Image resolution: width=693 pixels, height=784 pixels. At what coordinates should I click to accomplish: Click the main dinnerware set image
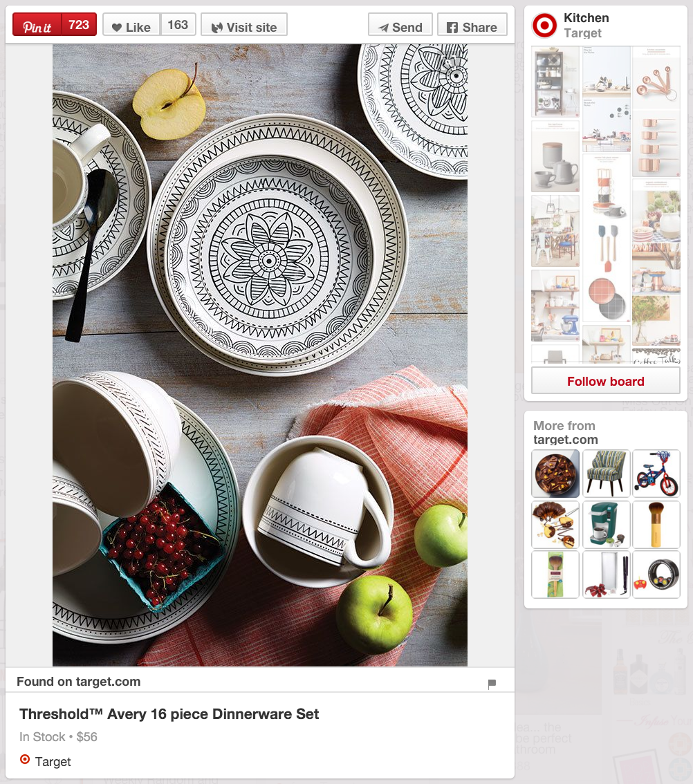click(259, 355)
